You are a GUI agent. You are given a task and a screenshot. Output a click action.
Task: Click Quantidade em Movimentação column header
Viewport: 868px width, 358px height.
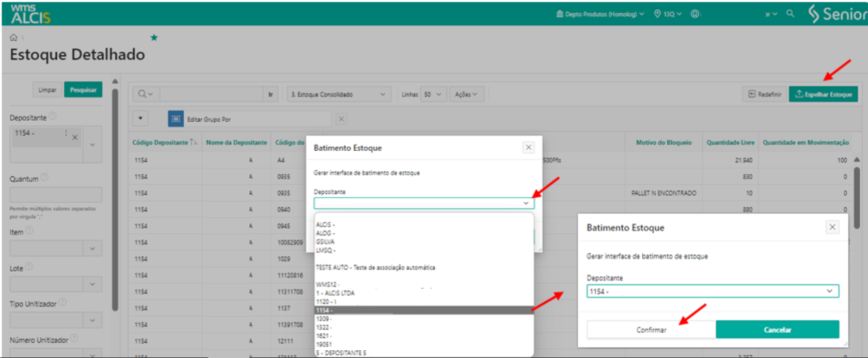(806, 142)
